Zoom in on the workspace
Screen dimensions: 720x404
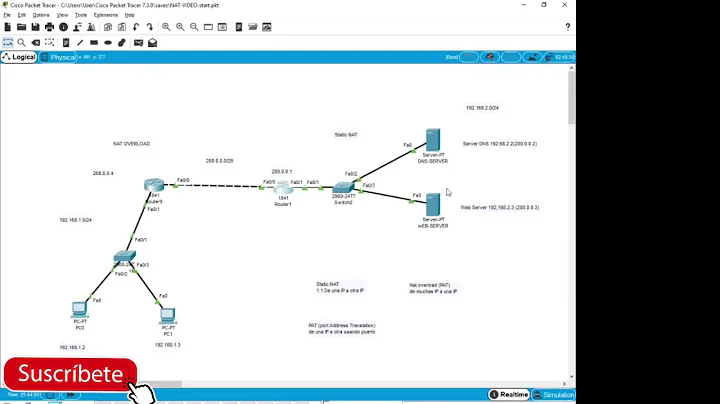click(166, 27)
